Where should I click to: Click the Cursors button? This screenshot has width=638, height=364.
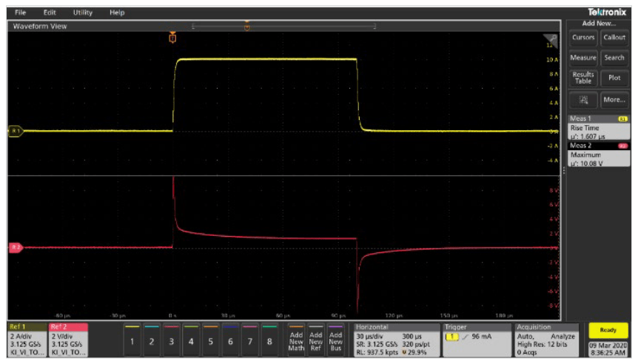tap(583, 38)
